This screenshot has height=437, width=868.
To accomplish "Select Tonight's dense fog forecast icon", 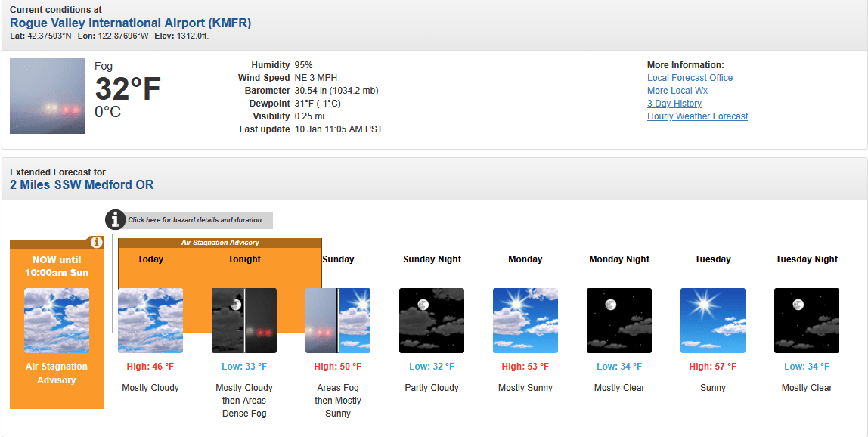I will (244, 320).
